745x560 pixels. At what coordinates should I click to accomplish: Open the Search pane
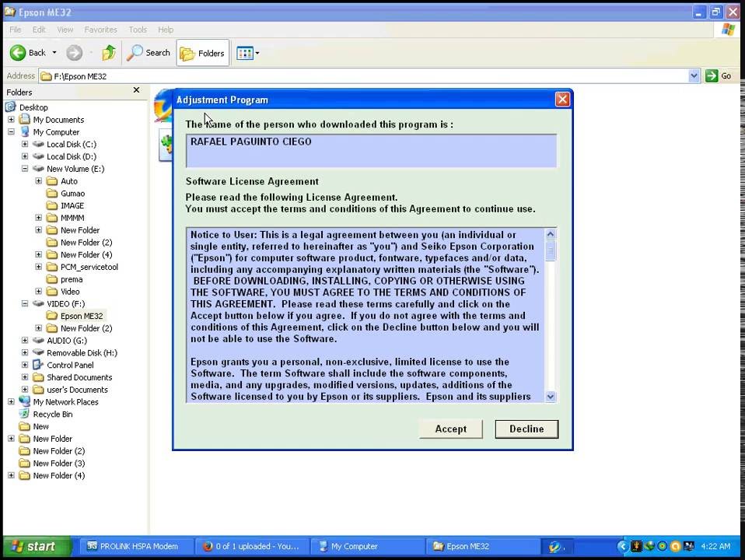point(149,53)
